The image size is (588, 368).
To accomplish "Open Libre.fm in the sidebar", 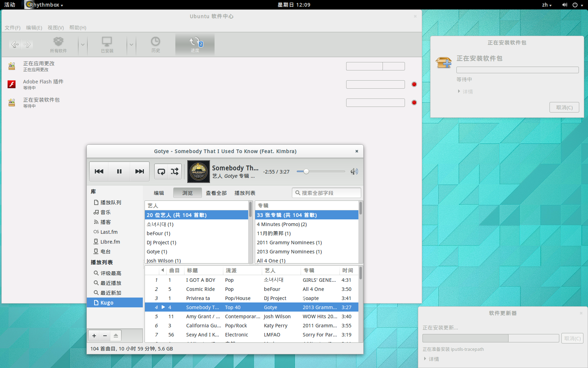I will (x=115, y=241).
